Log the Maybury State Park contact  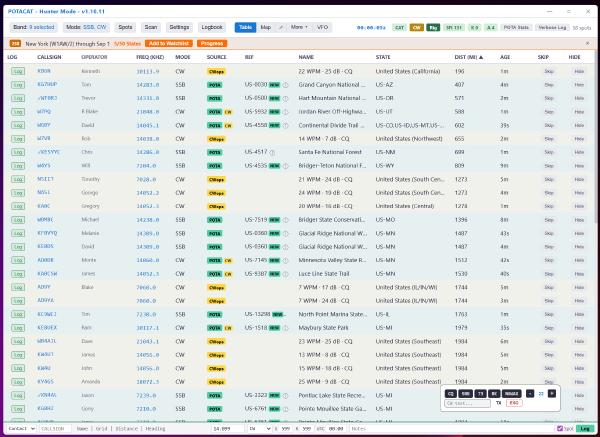[x=18, y=328]
